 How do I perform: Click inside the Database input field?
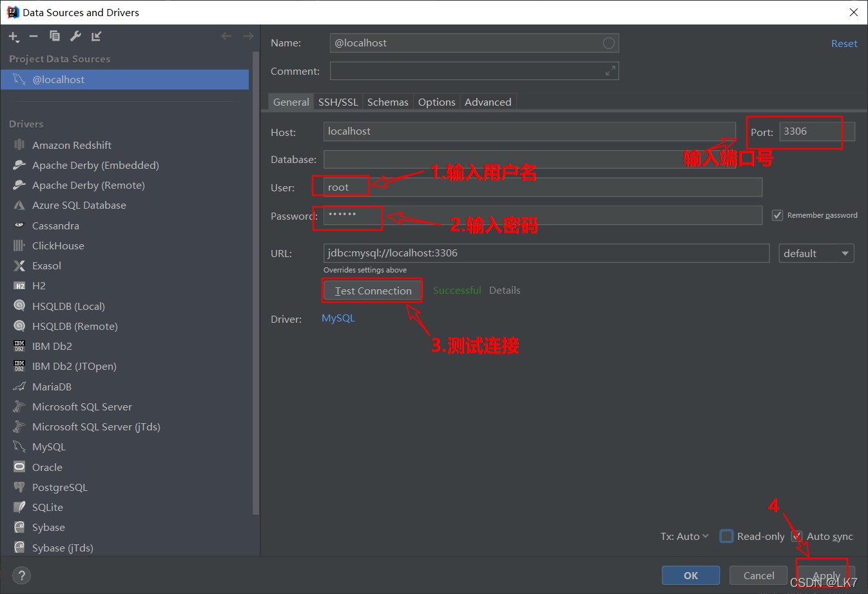coord(528,158)
